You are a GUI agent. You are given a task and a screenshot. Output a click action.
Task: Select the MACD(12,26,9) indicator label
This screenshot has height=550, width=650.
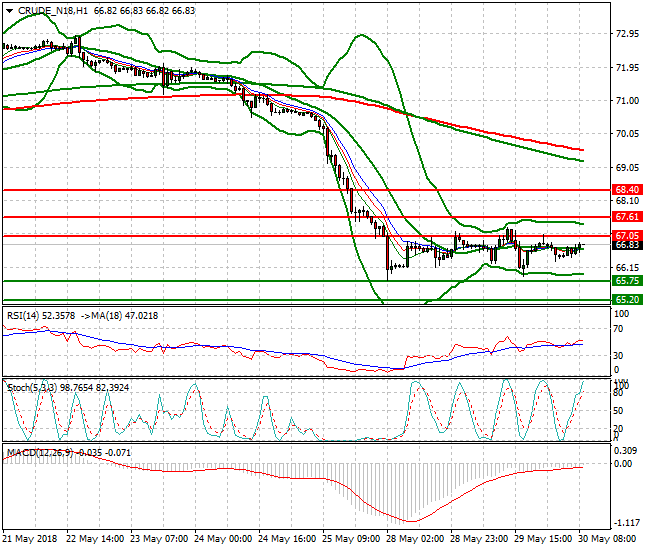40,453
